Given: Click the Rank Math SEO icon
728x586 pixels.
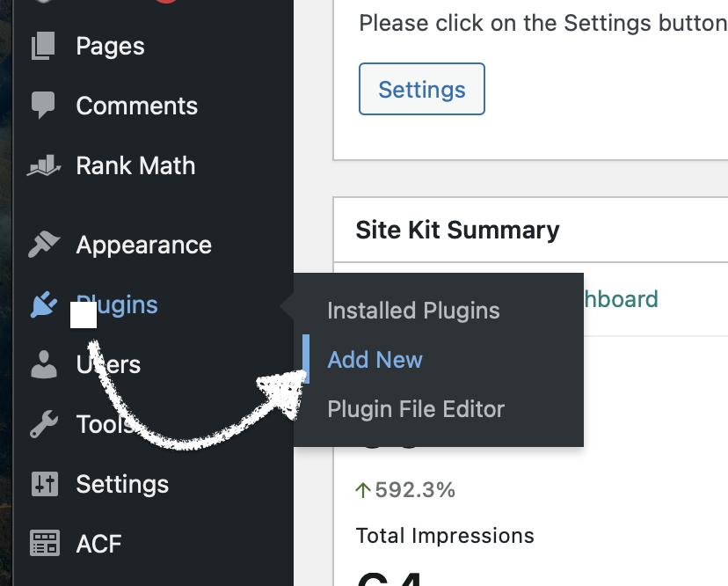Looking at the screenshot, I should tap(44, 165).
